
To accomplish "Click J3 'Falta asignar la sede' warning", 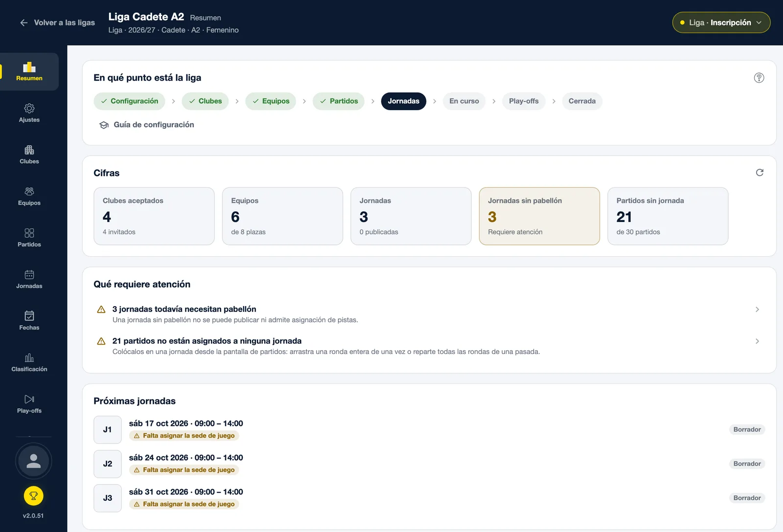I will 184,504.
